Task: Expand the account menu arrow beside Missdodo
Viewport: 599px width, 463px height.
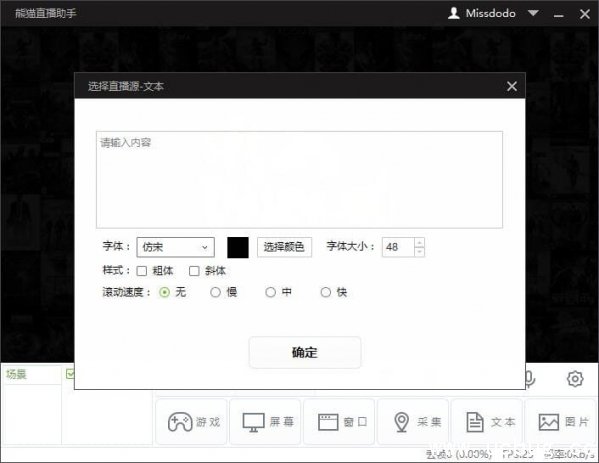Action: click(533, 13)
